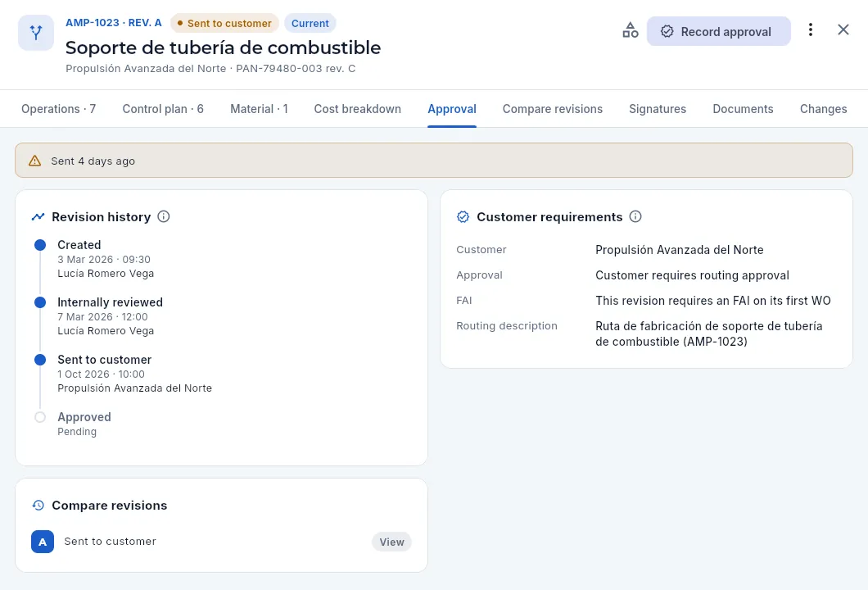Click the pending Approved timeline circle

pyautogui.click(x=40, y=417)
